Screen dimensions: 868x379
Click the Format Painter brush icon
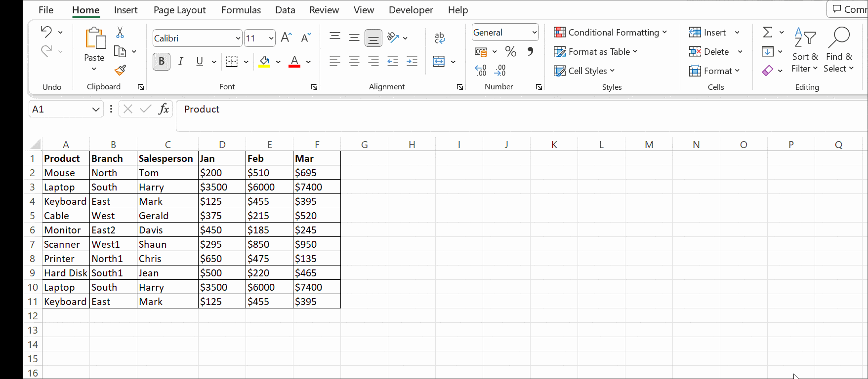tap(120, 70)
